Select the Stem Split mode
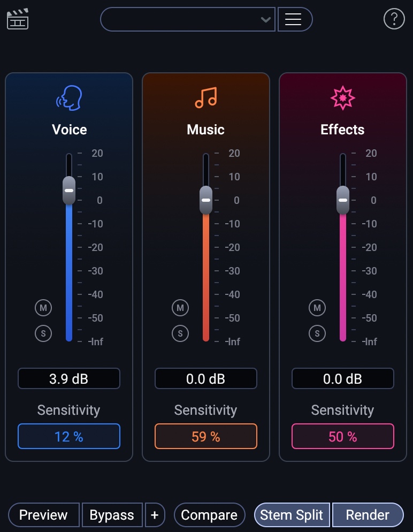 (x=292, y=515)
